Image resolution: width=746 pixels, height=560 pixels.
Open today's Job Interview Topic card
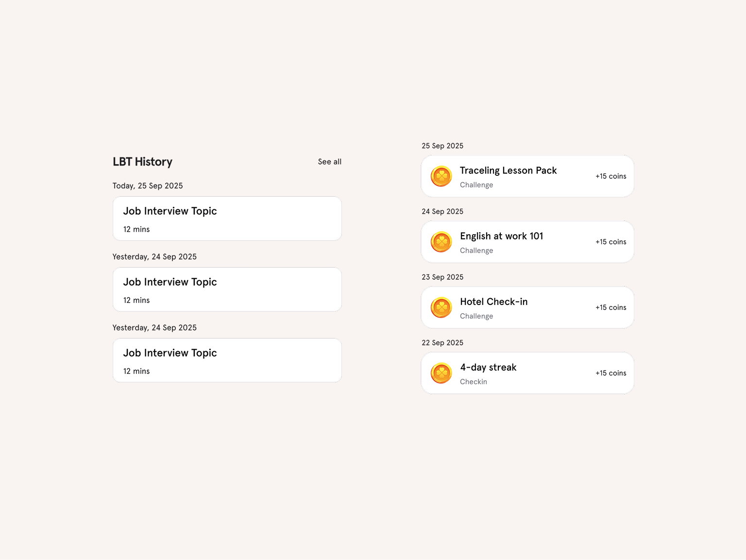(227, 219)
